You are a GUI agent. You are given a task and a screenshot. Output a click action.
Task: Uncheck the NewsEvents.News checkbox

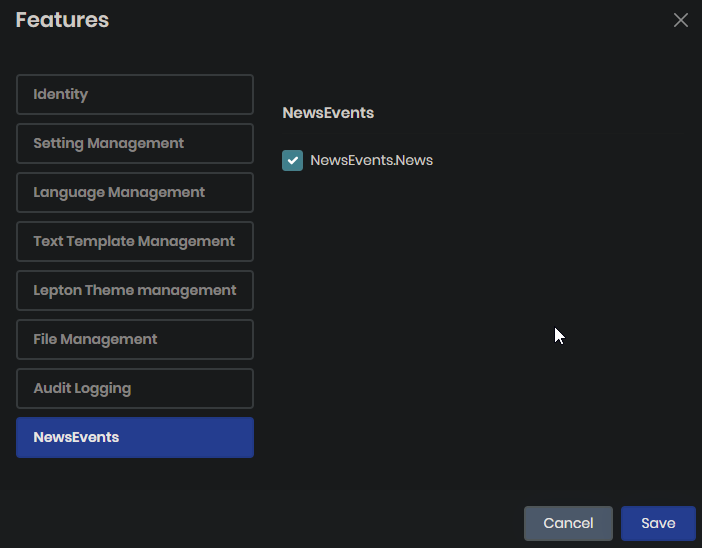pos(292,160)
